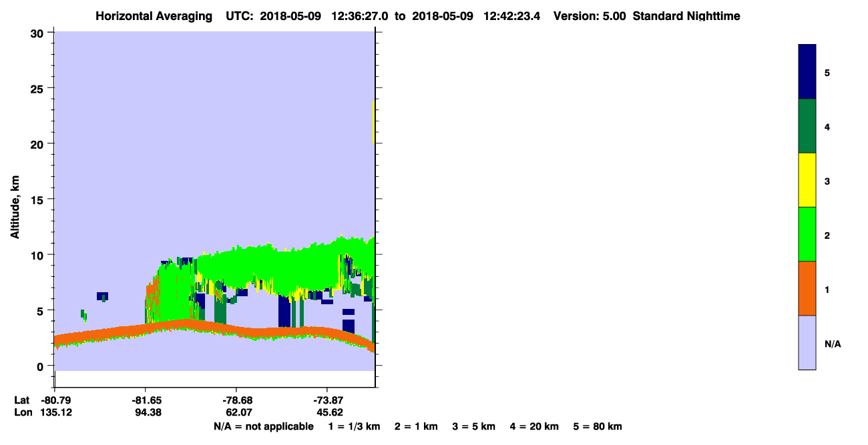Click 'Version: 5.00' in the title
This screenshot has width=868, height=445.
point(590,16)
